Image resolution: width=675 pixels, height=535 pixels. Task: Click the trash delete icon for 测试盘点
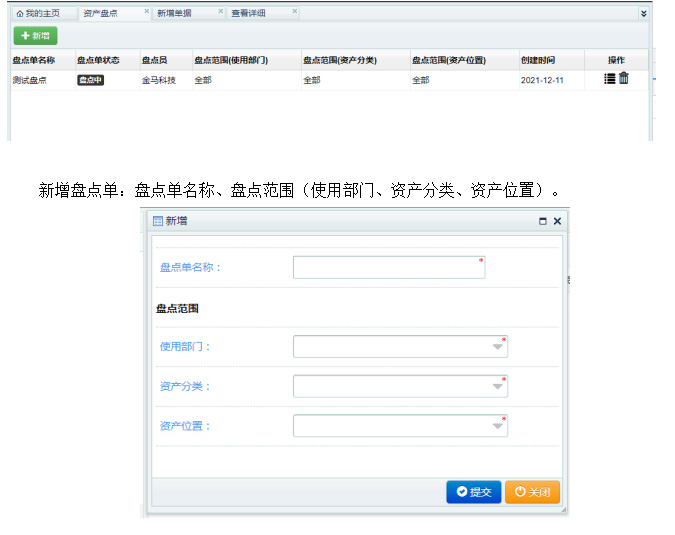pyautogui.click(x=624, y=79)
